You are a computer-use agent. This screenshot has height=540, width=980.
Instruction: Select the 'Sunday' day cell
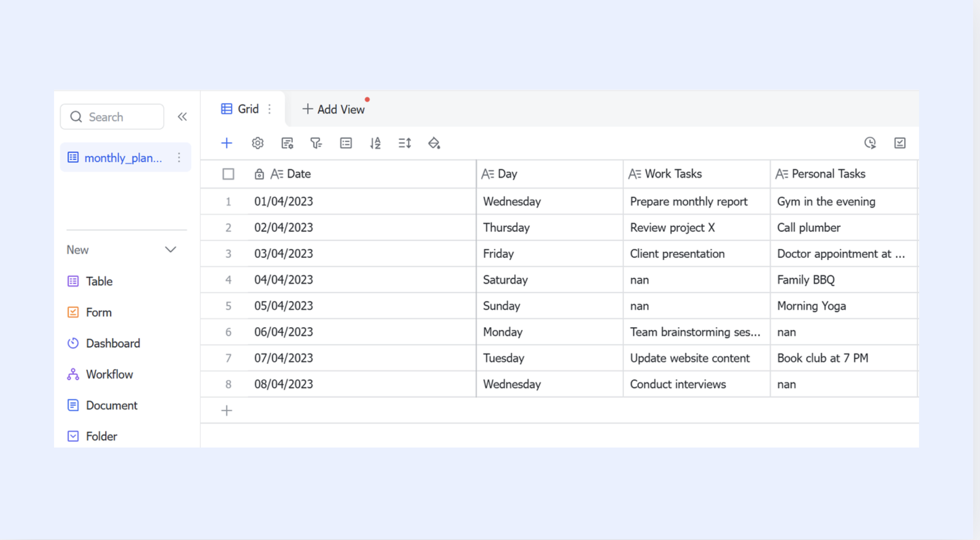(550, 306)
